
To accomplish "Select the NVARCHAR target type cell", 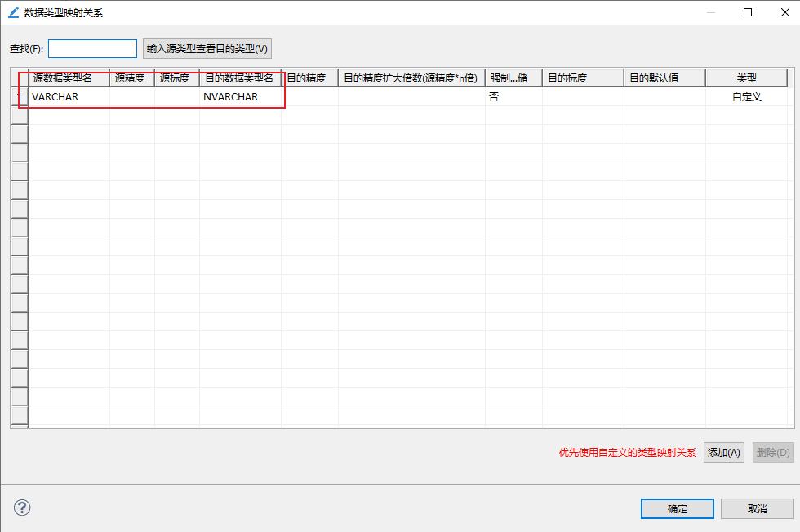I will click(x=240, y=97).
